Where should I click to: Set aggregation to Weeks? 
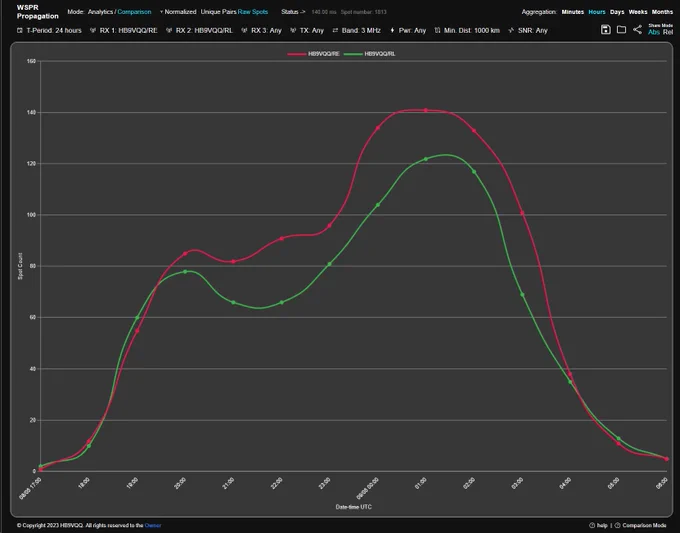click(638, 12)
